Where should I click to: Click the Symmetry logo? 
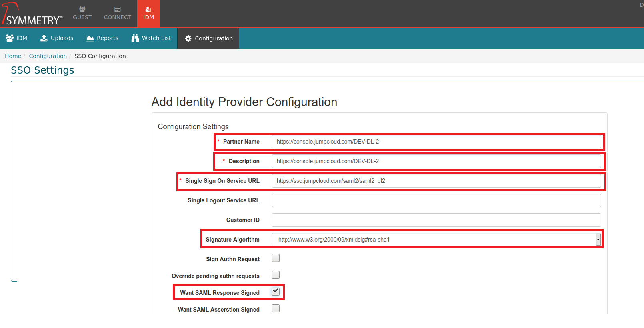32,14
